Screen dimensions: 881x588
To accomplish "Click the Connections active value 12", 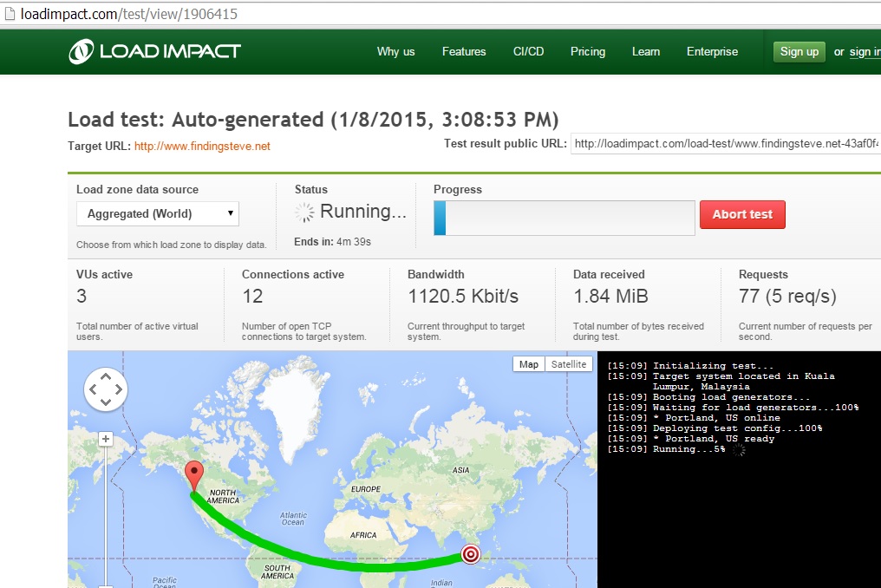I will (252, 297).
